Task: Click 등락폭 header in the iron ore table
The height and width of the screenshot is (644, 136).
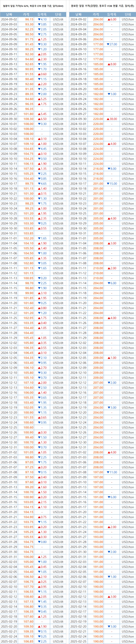Action: [42, 14]
